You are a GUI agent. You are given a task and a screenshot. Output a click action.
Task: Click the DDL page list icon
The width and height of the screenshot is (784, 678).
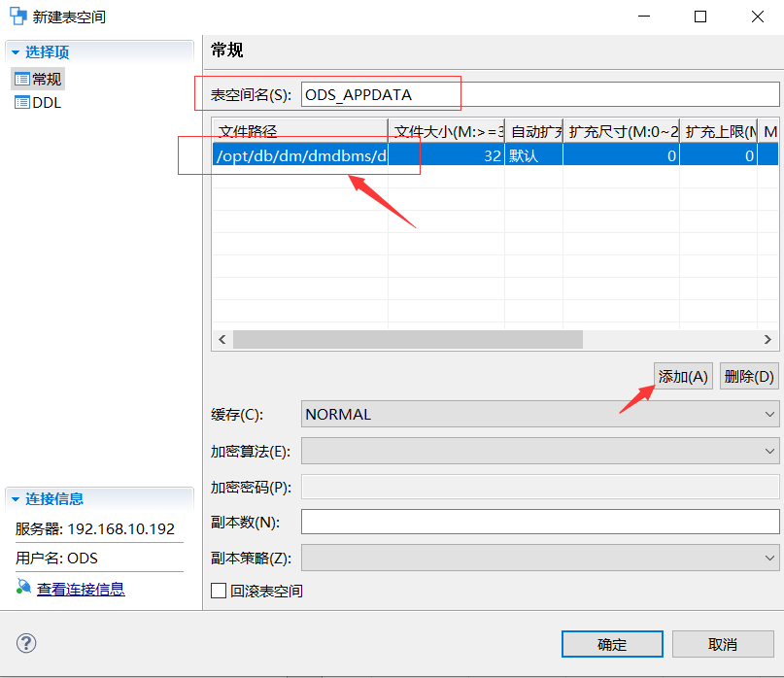pos(22,103)
